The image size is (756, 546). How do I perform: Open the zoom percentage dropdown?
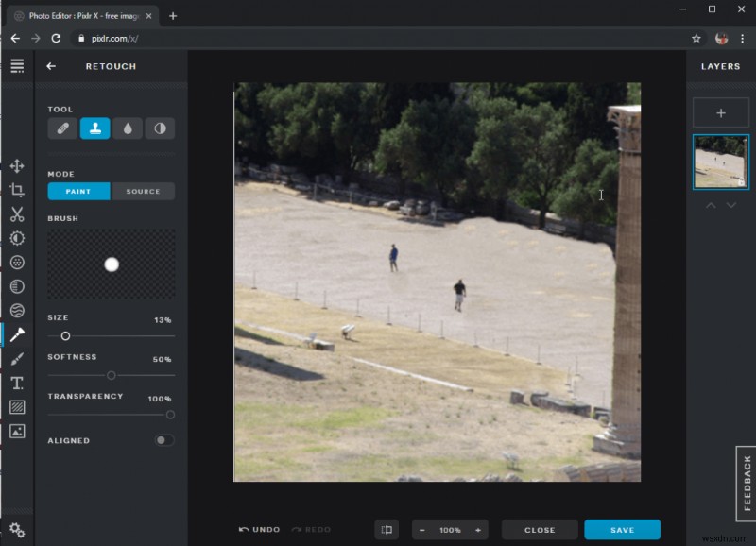click(451, 529)
